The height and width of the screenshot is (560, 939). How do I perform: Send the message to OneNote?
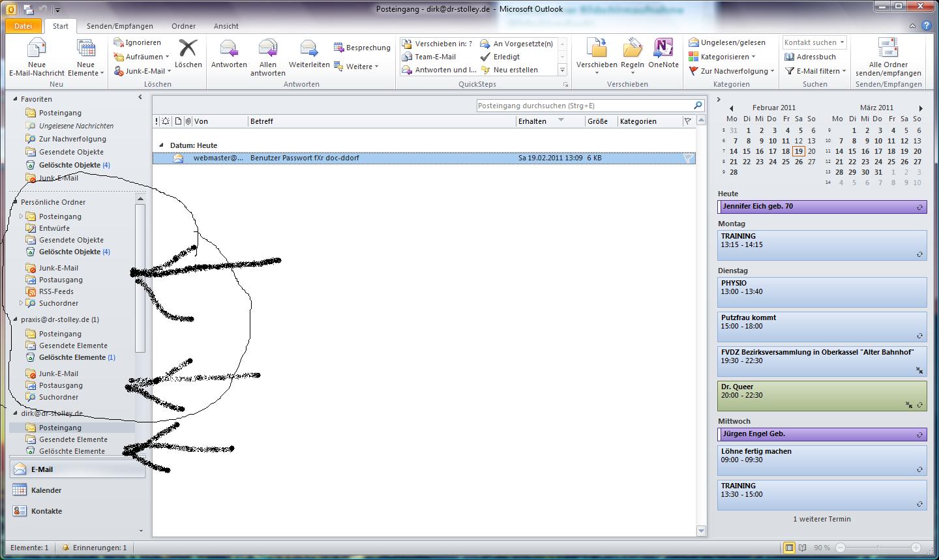tap(663, 53)
